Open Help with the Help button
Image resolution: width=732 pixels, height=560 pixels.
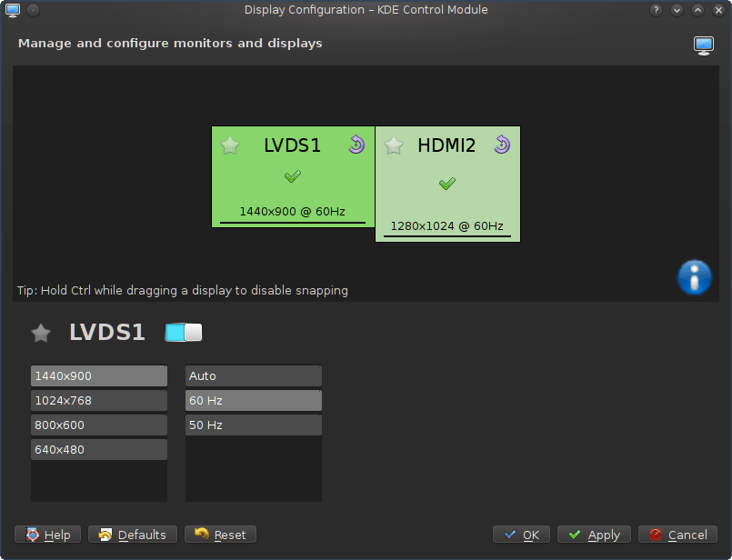point(47,535)
